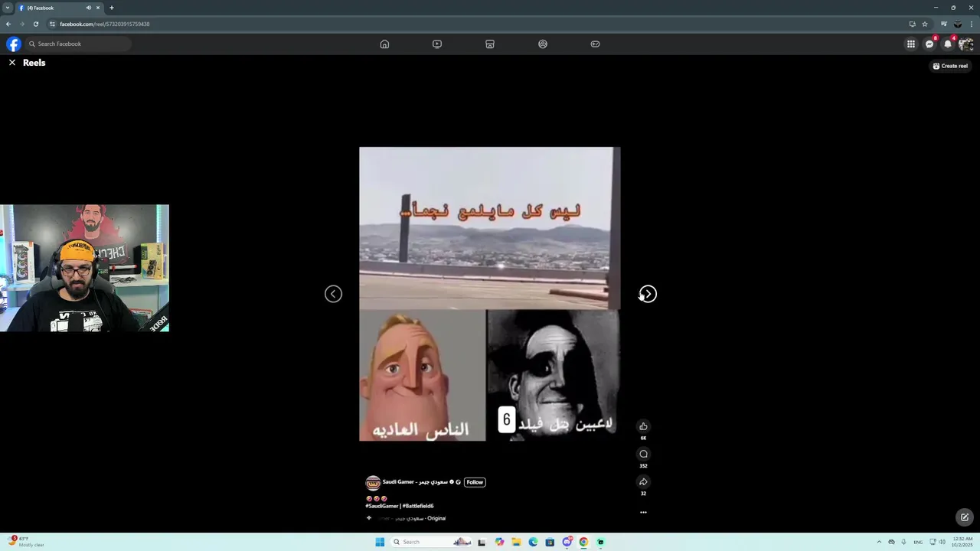Open the Groups icon in top bar
Screen dimensions: 980x551
point(543,44)
